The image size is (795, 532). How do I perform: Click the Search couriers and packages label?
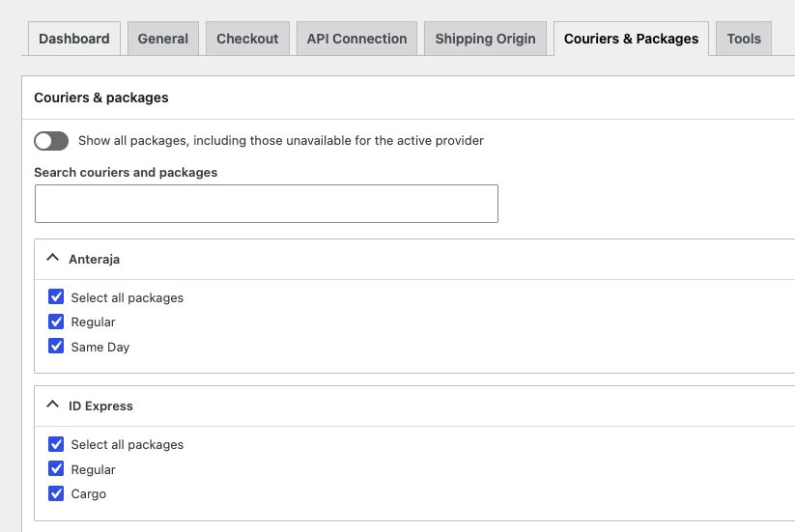(x=126, y=172)
